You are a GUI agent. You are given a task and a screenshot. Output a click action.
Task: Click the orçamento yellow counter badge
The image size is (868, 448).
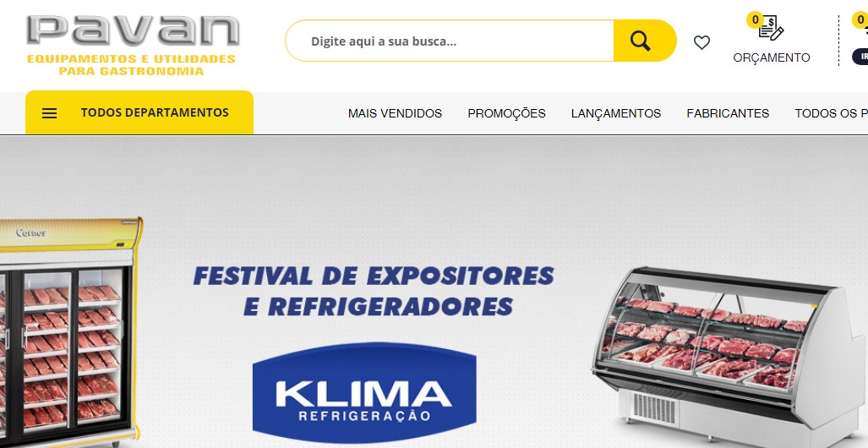coord(755,20)
